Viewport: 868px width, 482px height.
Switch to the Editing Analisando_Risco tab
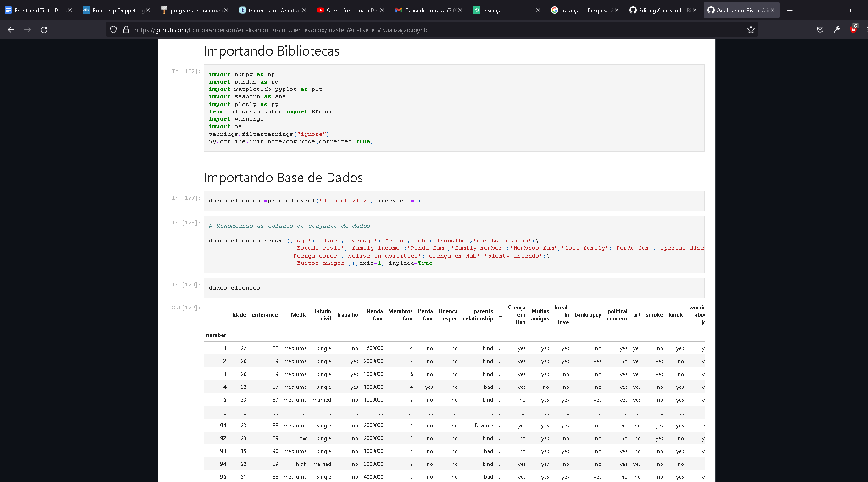tap(663, 10)
